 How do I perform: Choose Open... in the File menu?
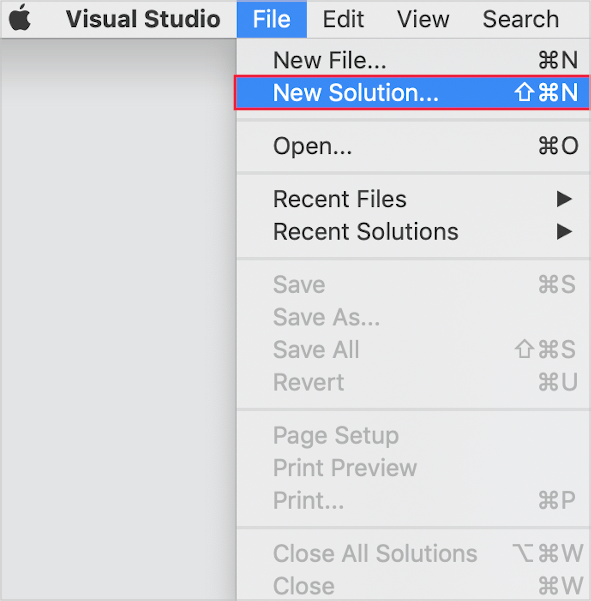[x=413, y=146]
